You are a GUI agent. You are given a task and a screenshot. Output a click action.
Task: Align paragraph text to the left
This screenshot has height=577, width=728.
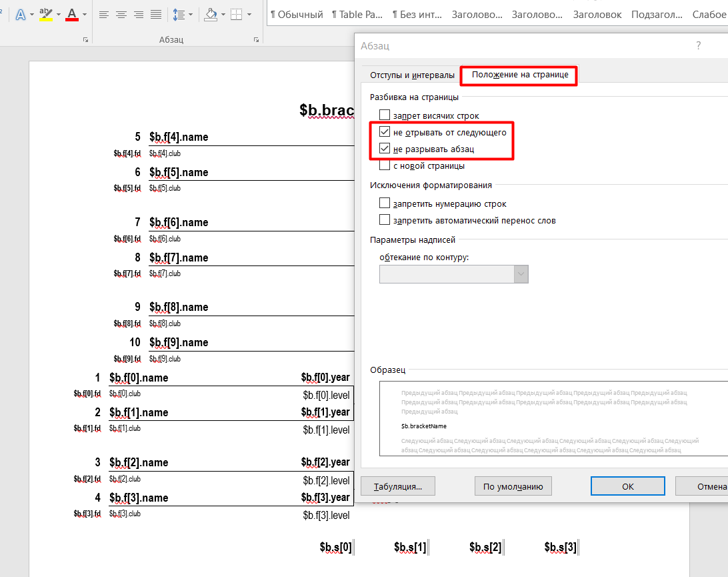104,15
